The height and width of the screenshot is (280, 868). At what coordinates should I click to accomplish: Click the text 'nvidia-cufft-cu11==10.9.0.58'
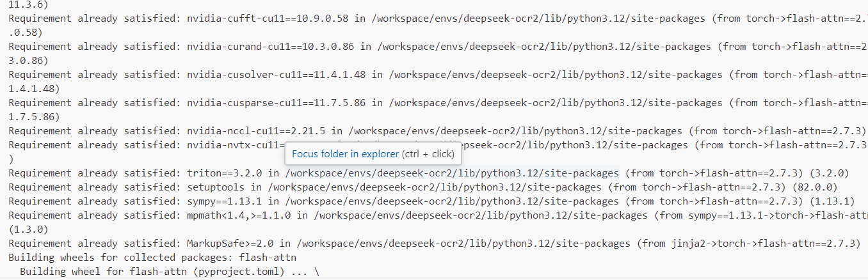tap(268, 19)
